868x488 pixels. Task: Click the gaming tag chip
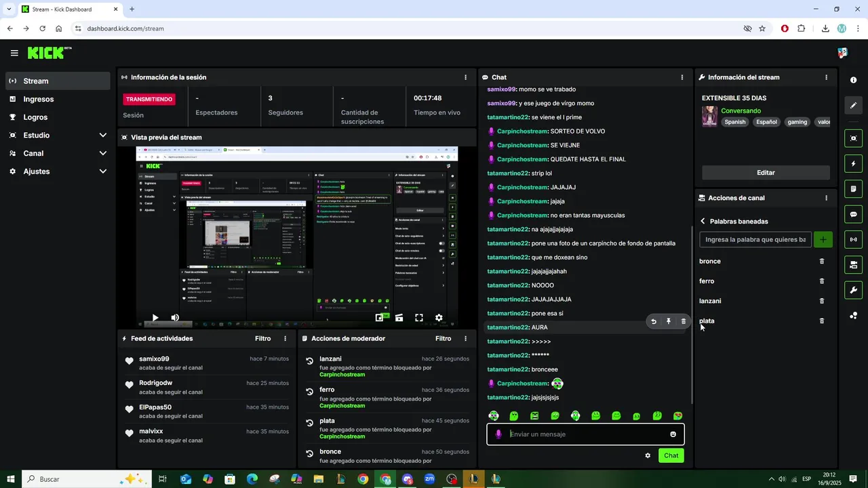[797, 122]
